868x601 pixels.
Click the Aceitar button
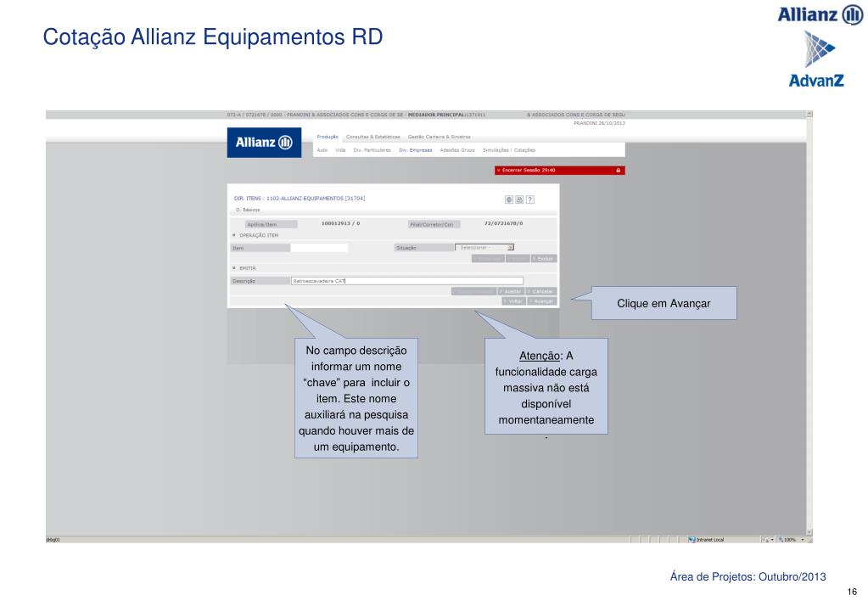(x=511, y=291)
